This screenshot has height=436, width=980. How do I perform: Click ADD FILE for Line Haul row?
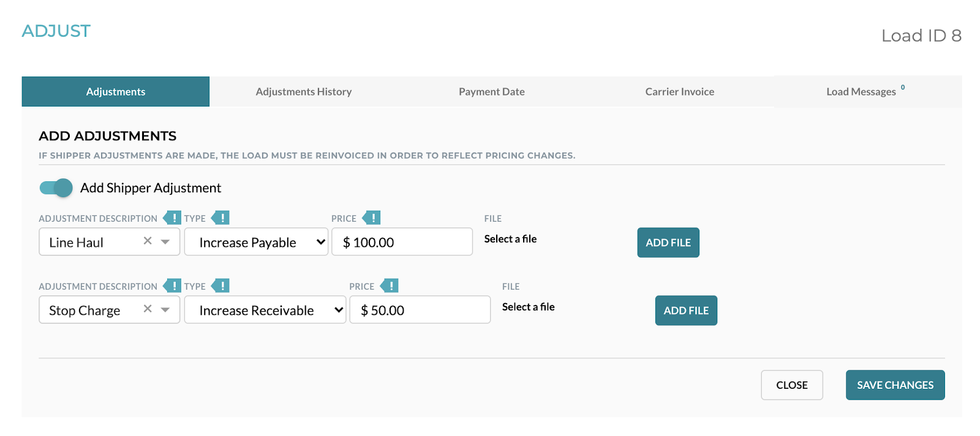pos(668,242)
